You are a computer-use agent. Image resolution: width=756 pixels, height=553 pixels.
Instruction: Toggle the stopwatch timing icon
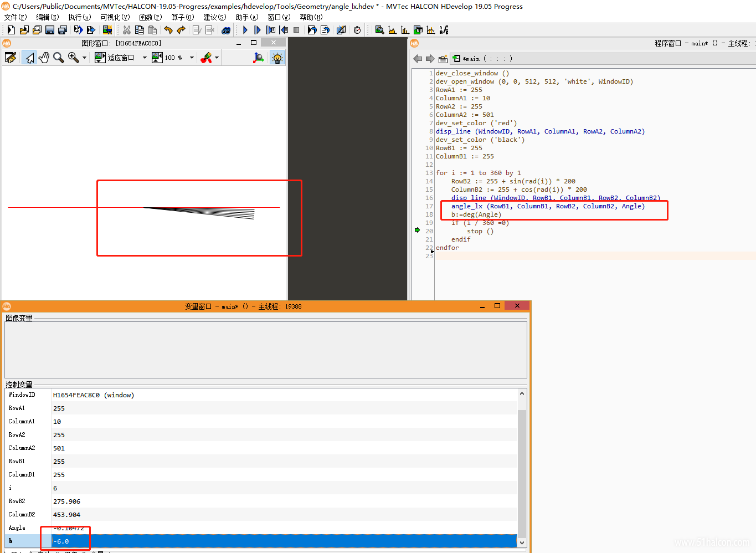tap(357, 30)
